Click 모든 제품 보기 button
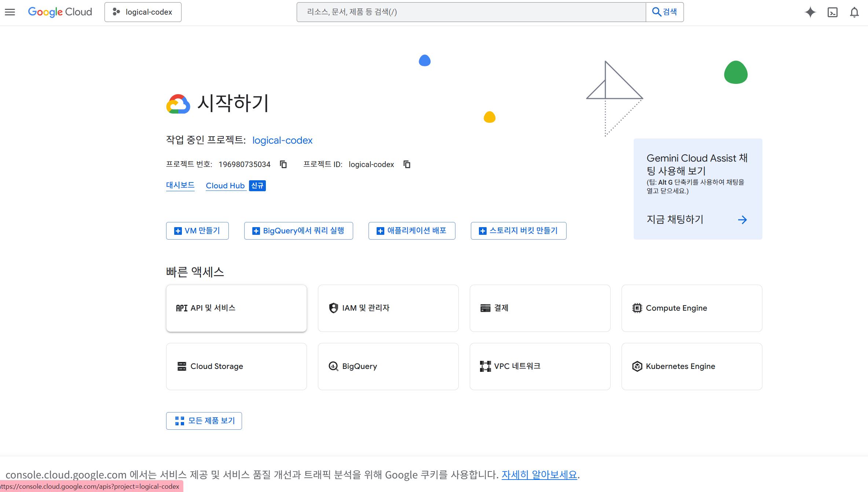Viewport: 868px width, 492px height. 204,421
